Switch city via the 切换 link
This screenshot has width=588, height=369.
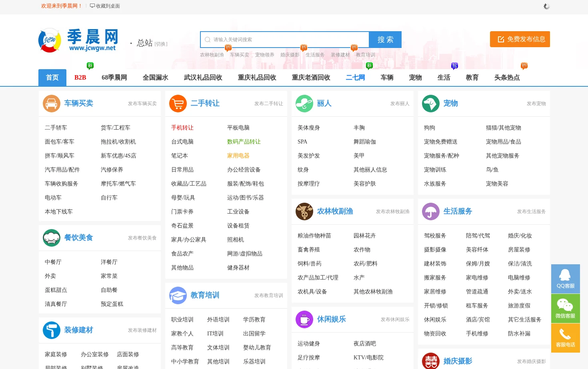pos(161,44)
